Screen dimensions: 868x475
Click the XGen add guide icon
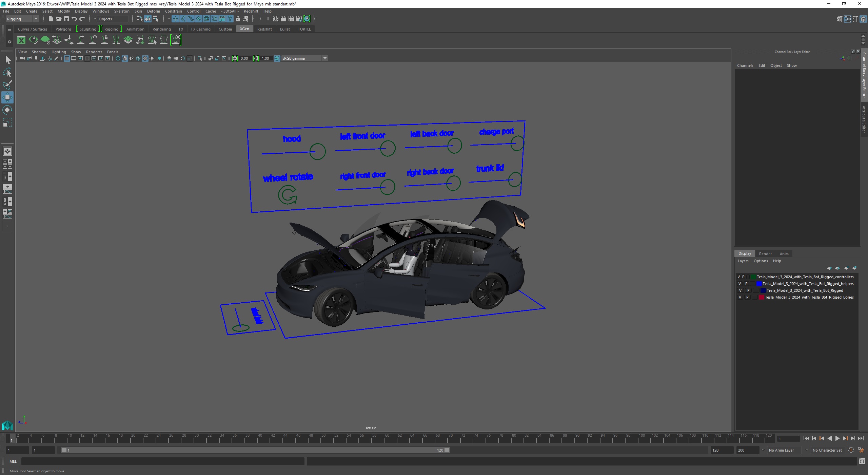click(81, 40)
